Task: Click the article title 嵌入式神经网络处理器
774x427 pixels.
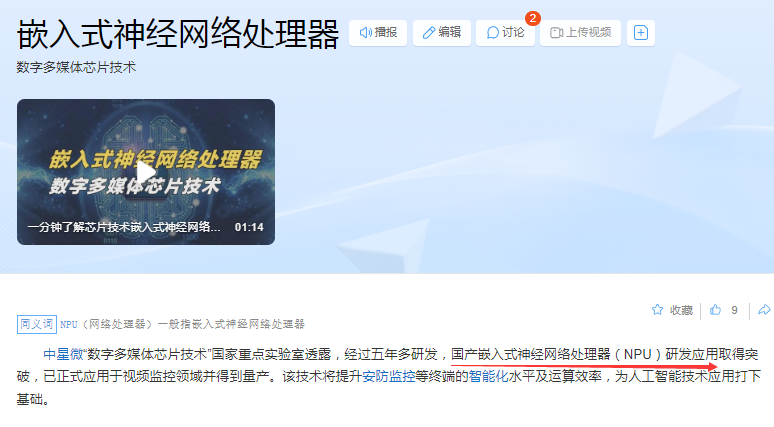Action: coord(178,35)
